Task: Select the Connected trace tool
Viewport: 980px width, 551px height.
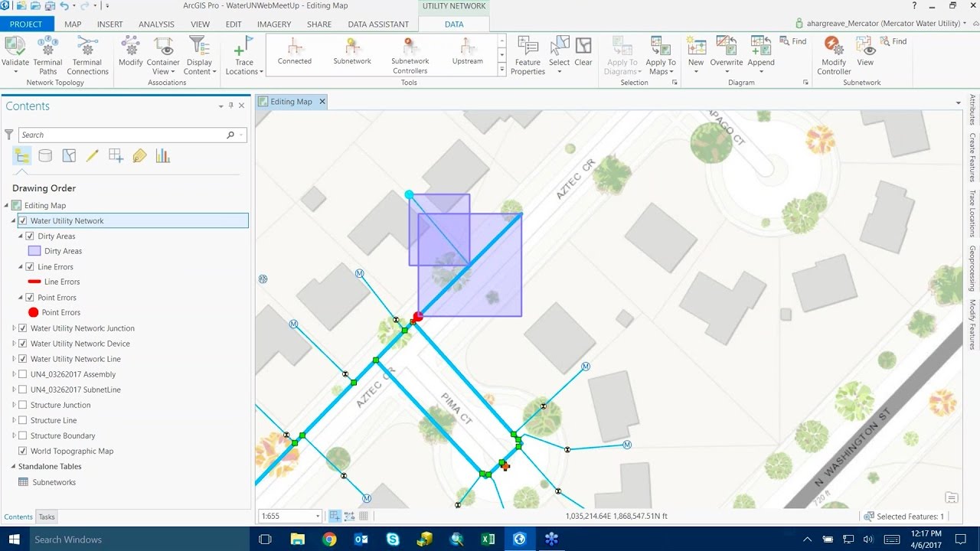Action: click(295, 51)
